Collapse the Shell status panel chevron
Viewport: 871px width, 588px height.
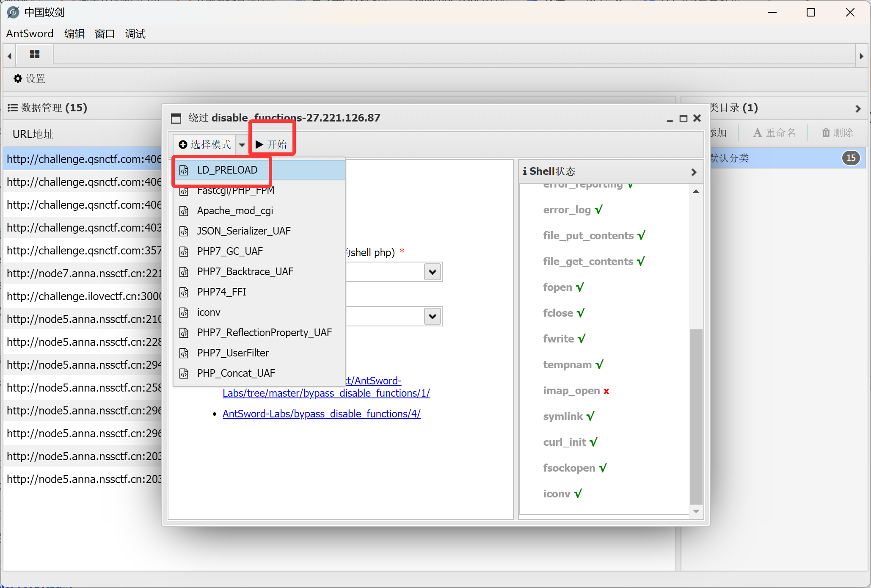pyautogui.click(x=693, y=172)
